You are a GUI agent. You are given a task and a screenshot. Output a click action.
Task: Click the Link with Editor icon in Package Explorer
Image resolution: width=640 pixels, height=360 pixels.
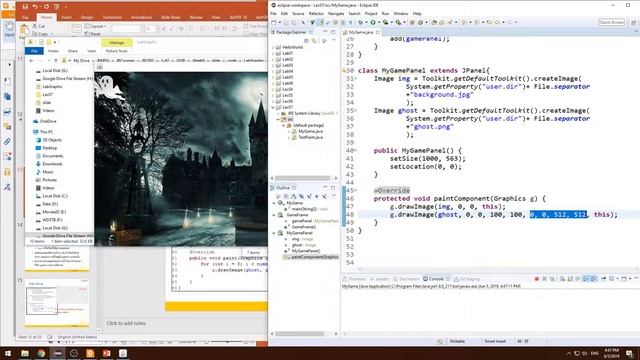pyautogui.click(x=314, y=40)
